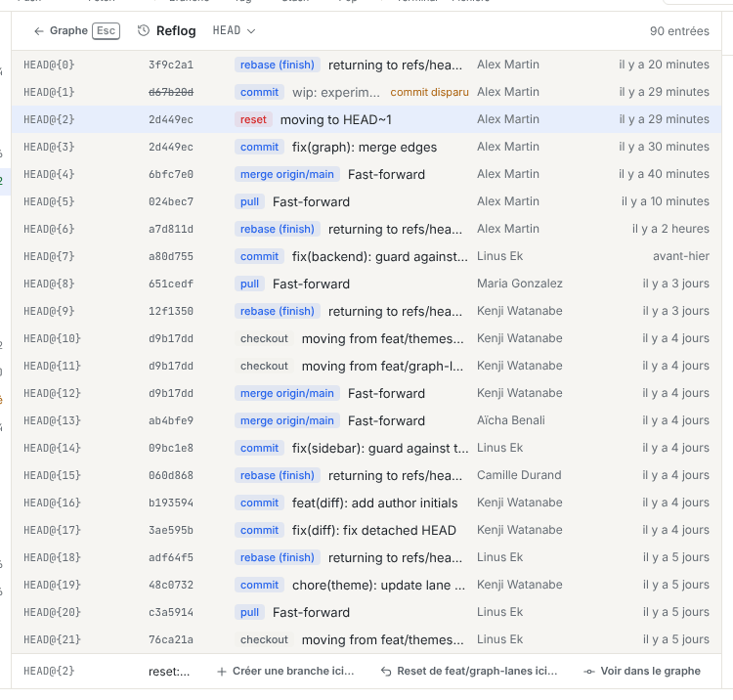
Task: Click il y a 2 heures timestamp
Action: click(670, 229)
